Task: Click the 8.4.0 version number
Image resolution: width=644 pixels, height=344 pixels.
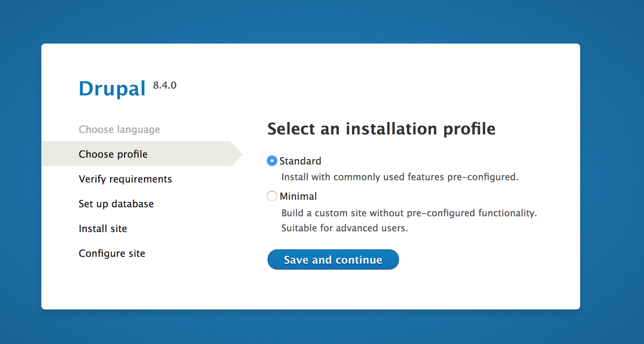Action: [165, 85]
